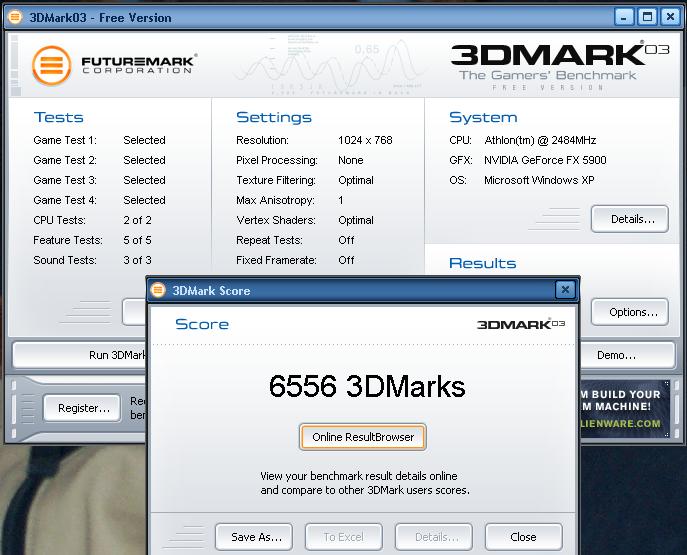The height and width of the screenshot is (555, 687).
Task: Click the 'View your benchmark result details online' text
Action: [359, 476]
